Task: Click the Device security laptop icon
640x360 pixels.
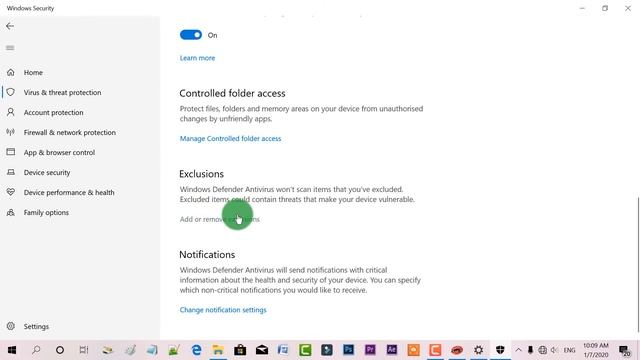Action: pyautogui.click(x=11, y=172)
